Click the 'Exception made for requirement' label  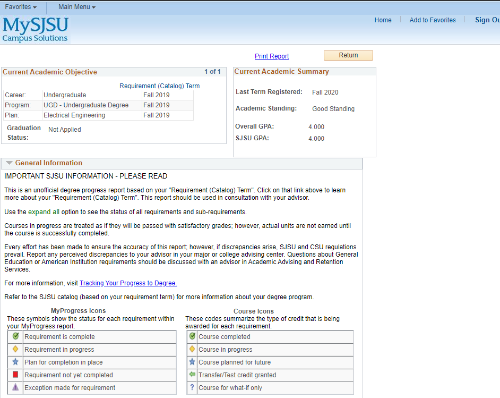click(x=70, y=388)
